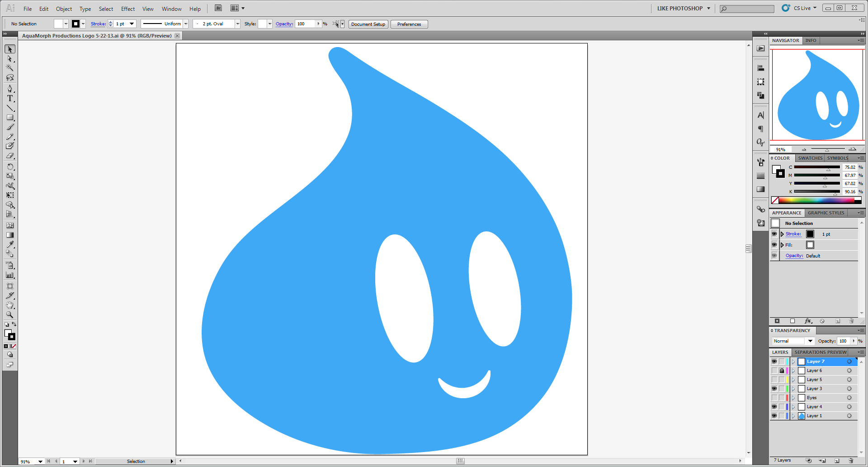
Task: Open the Effect menu
Action: click(x=128, y=9)
